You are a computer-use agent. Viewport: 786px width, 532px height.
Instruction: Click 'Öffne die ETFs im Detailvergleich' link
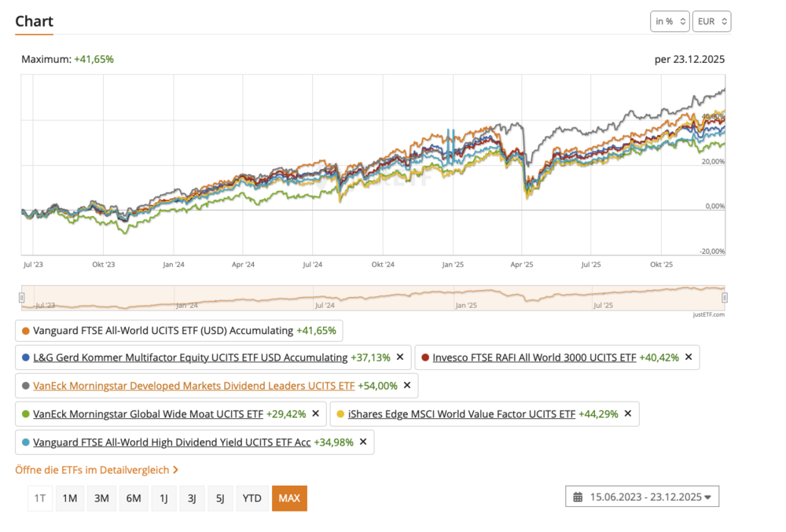pos(97,470)
